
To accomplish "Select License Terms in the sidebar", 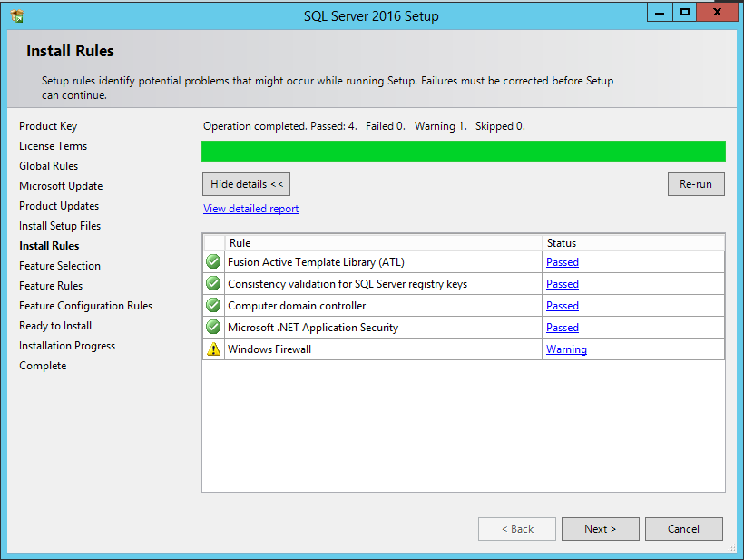I will pyautogui.click(x=53, y=145).
